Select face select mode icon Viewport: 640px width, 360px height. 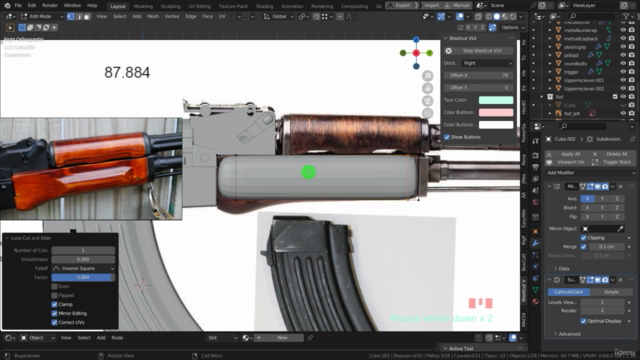click(87, 17)
